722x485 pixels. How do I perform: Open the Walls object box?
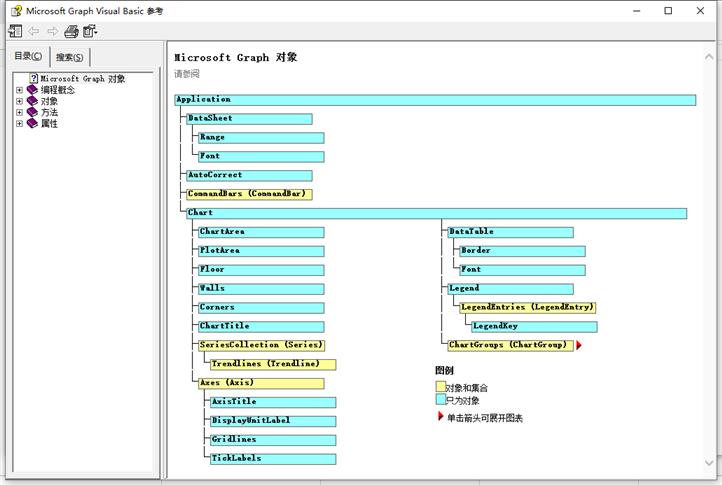point(261,289)
